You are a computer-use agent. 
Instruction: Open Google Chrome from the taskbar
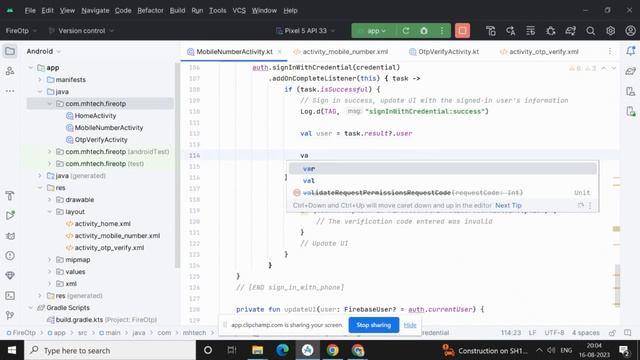(x=332, y=350)
